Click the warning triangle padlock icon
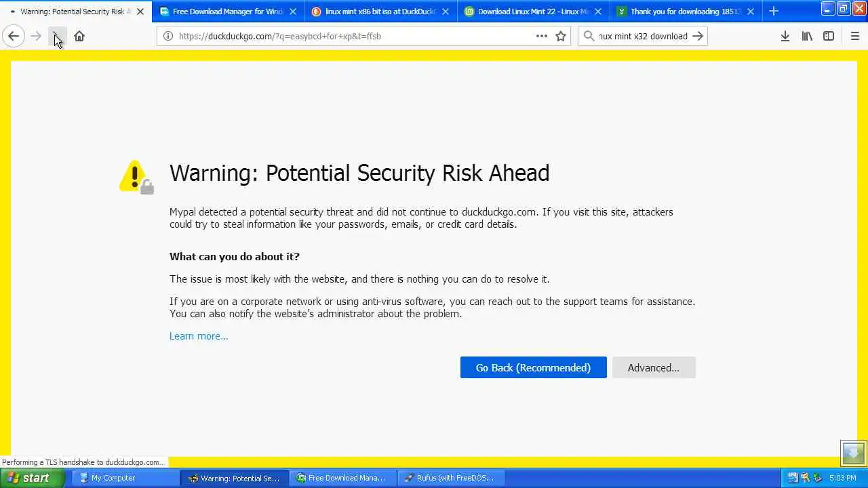The image size is (868, 488). click(136, 178)
